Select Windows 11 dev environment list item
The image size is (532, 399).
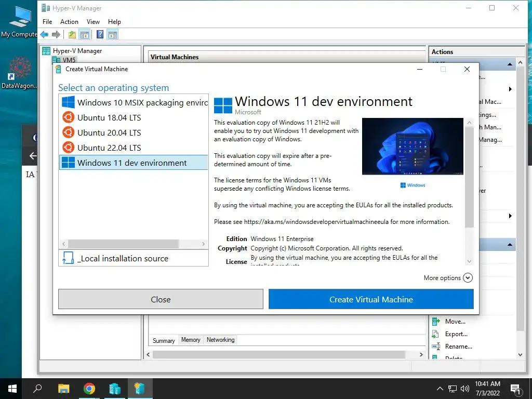pos(134,163)
